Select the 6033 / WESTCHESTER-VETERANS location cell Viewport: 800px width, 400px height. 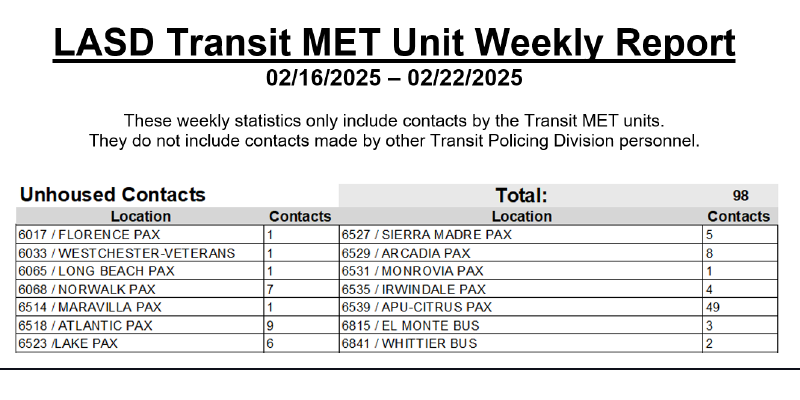click(x=126, y=253)
